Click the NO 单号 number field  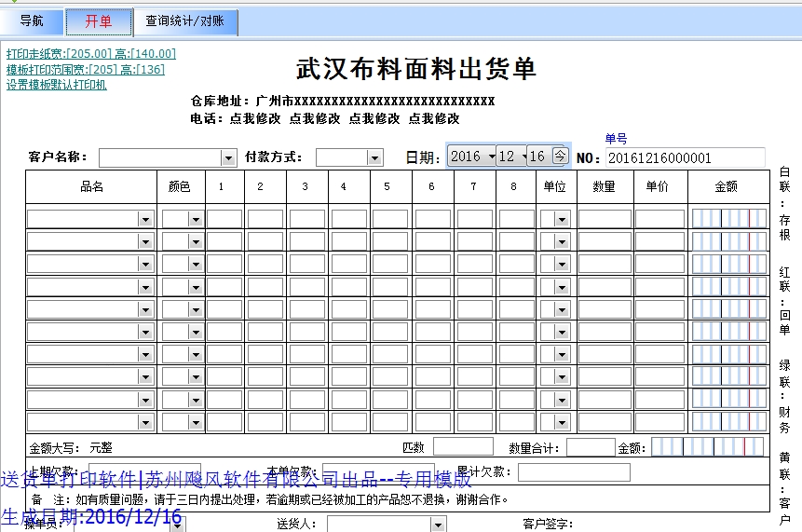click(685, 157)
